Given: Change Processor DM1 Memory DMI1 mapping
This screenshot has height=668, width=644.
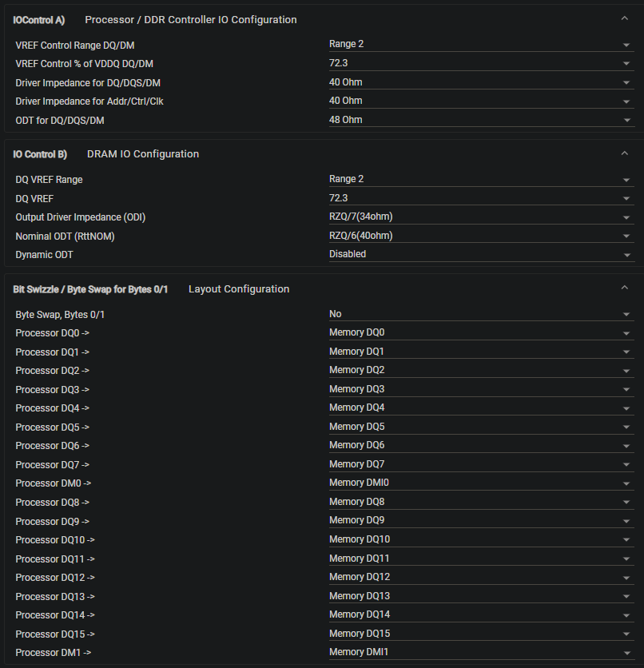Looking at the screenshot, I should [481, 652].
